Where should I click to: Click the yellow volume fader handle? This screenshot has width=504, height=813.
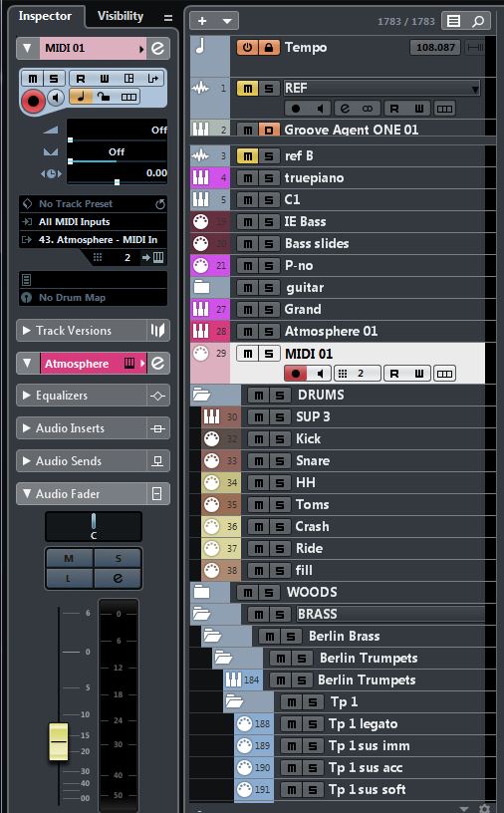(59, 742)
